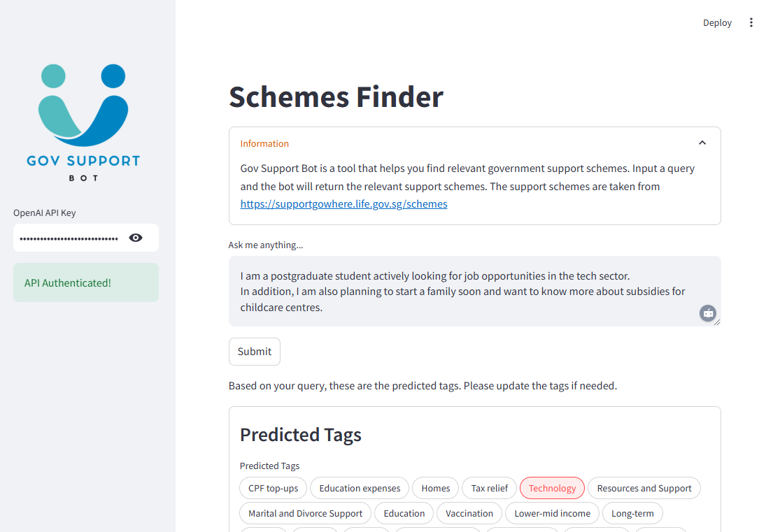The image size is (766, 532).
Task: Toggle the Technology tag
Action: (x=552, y=488)
